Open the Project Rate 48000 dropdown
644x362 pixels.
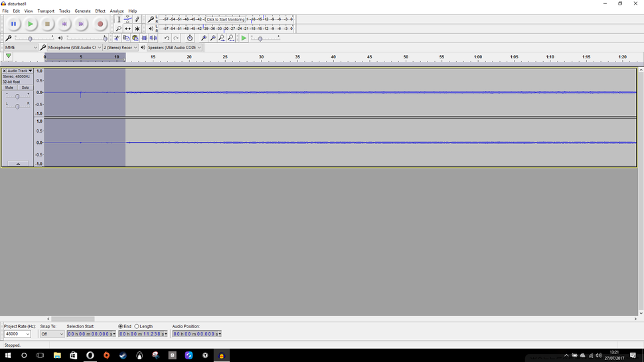point(17,334)
